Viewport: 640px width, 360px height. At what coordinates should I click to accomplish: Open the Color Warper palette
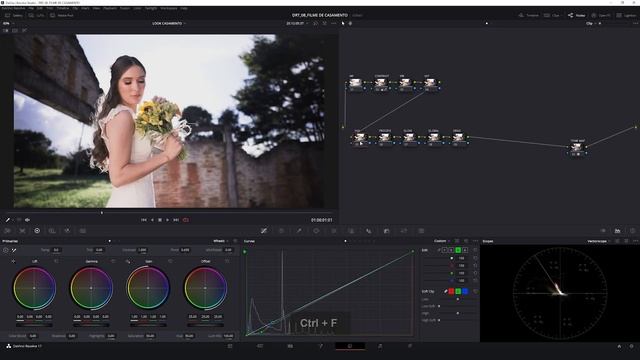(x=281, y=231)
